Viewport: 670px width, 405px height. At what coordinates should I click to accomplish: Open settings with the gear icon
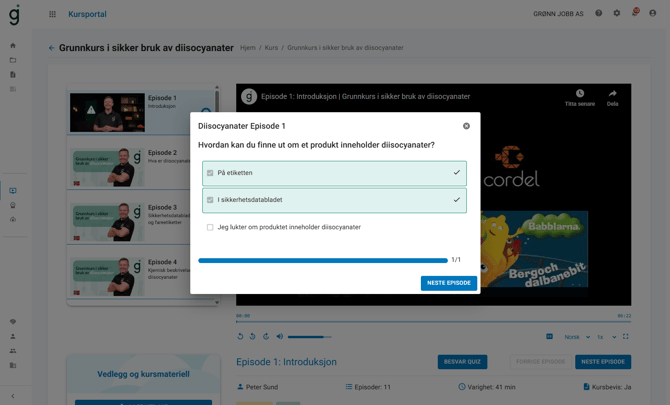coord(617,14)
